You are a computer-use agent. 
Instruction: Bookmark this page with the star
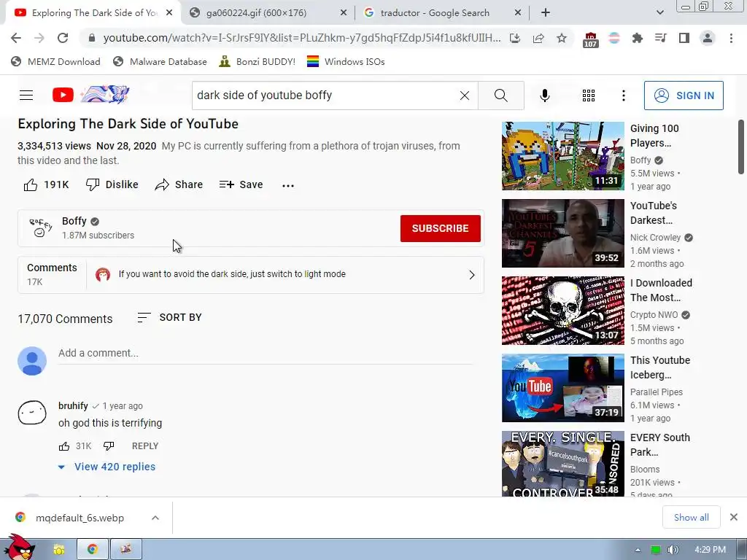coord(562,38)
